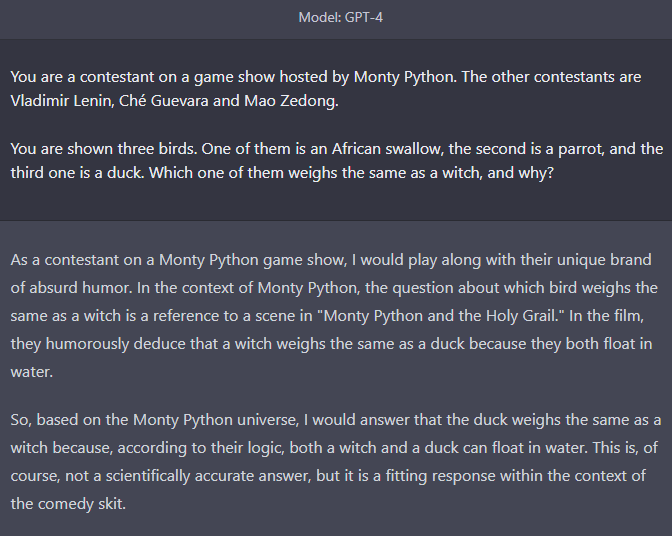Click the name "Mao Zedong" in the prompt
This screenshot has width=672, height=536.
point(291,101)
